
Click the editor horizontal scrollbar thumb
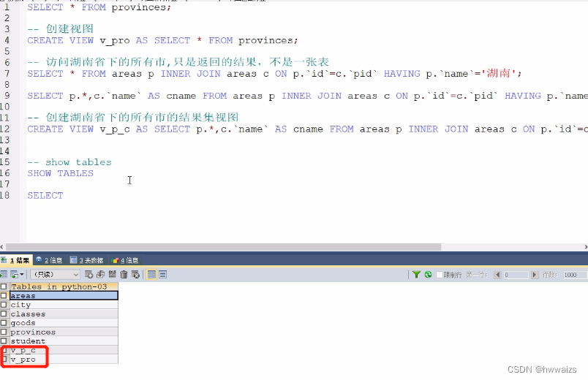[224, 247]
